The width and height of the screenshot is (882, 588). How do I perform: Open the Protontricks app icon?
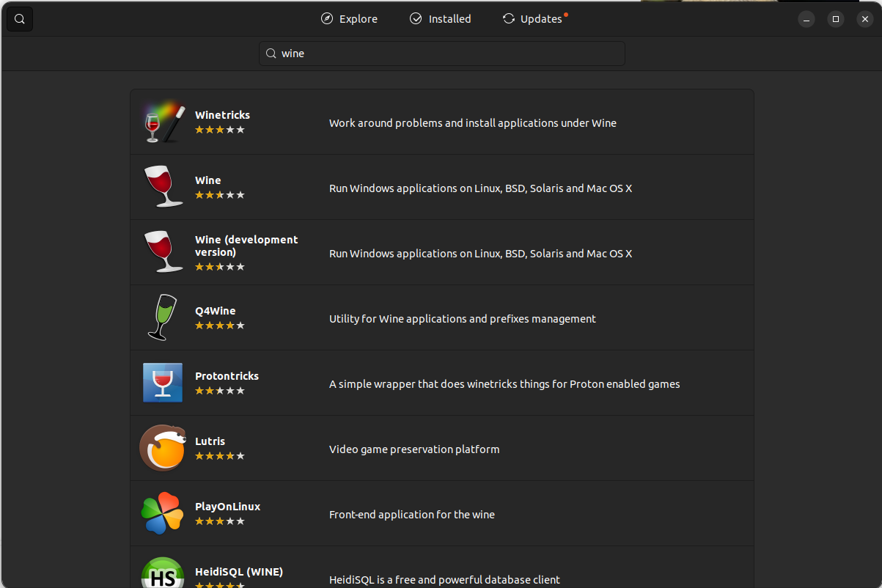coord(162,383)
